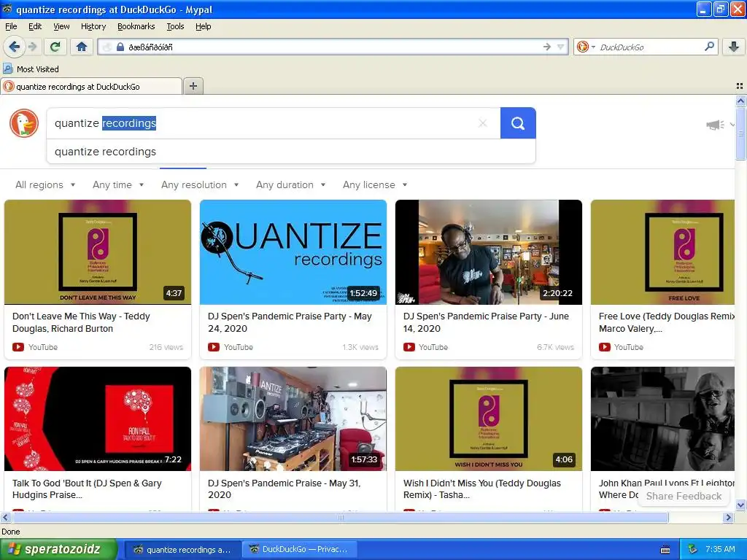The image size is (747, 560).
Task: Click the vertical scrollbar down arrow
Action: point(740,505)
